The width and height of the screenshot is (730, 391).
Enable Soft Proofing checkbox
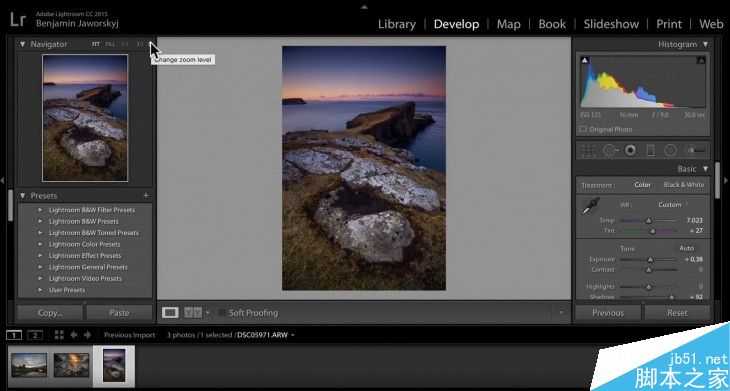[x=222, y=313]
